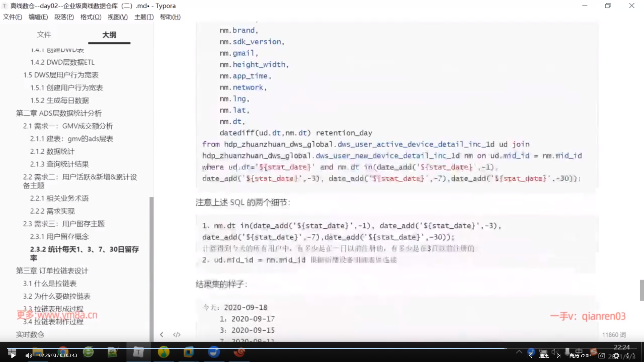Open video player settings gear
Image resolution: width=644 pixels, height=362 pixels.
[616, 356]
